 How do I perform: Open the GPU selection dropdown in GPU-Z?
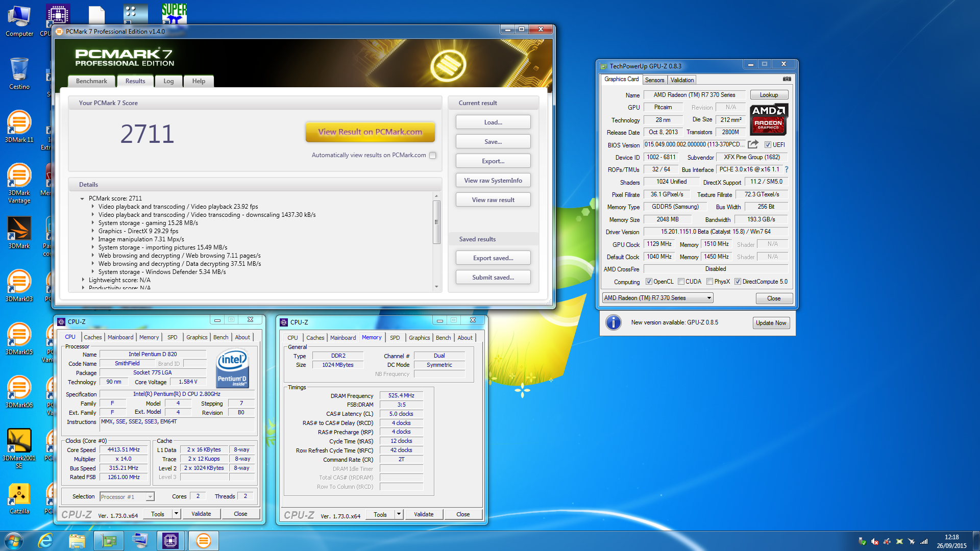click(709, 298)
